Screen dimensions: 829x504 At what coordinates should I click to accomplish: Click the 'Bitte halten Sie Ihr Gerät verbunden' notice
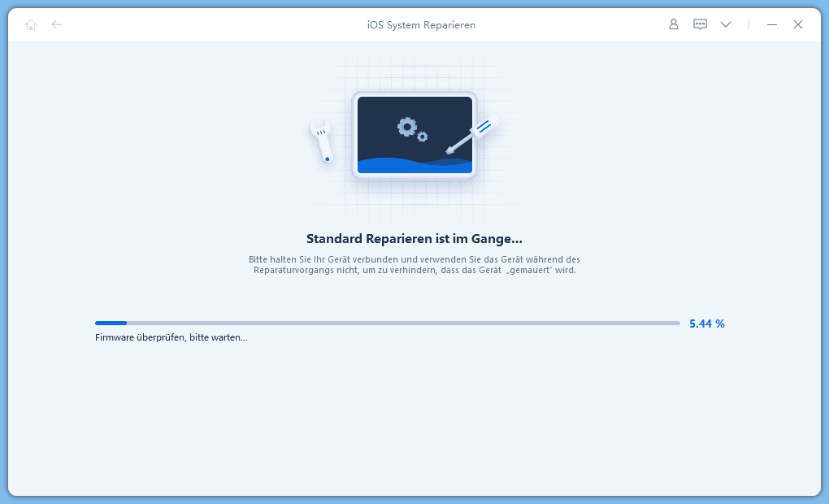point(414,259)
